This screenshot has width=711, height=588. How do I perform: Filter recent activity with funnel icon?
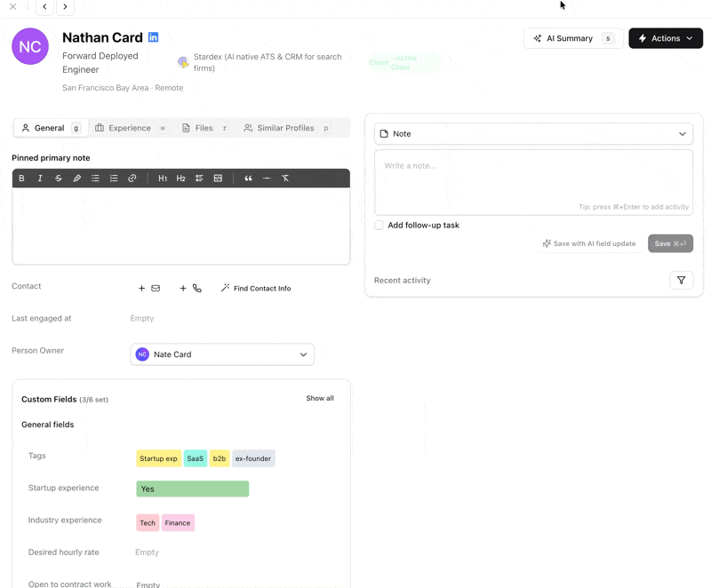681,281
